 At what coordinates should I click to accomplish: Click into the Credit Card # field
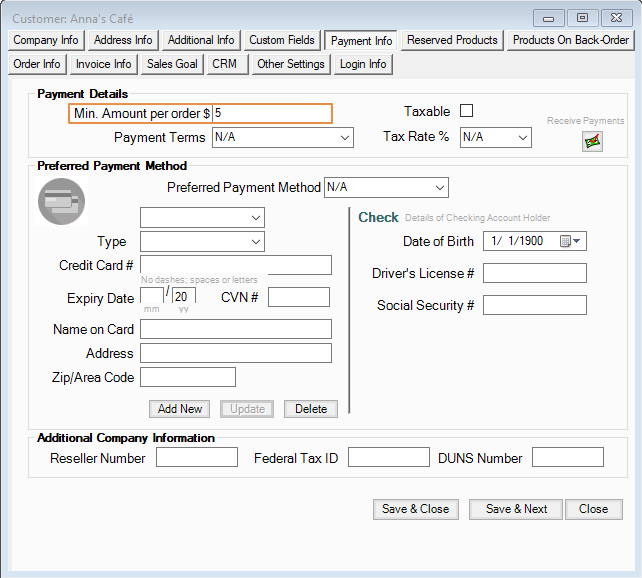(x=235, y=265)
